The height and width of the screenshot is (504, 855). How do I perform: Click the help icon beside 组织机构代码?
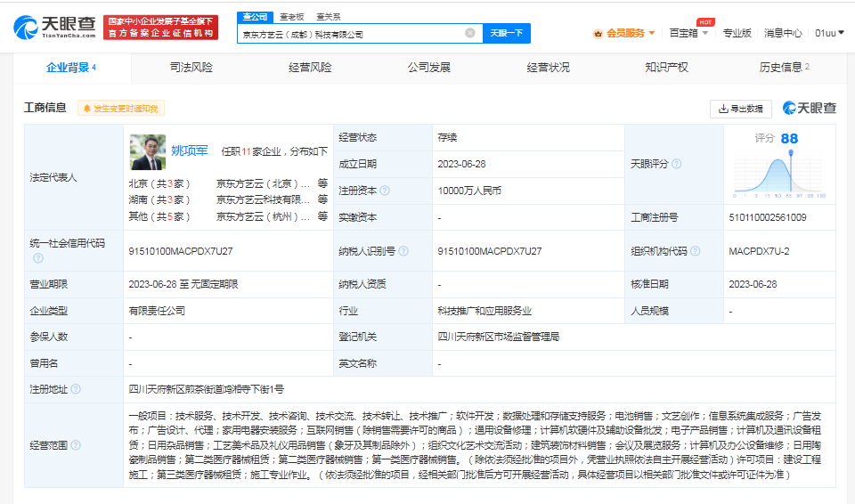pos(694,251)
